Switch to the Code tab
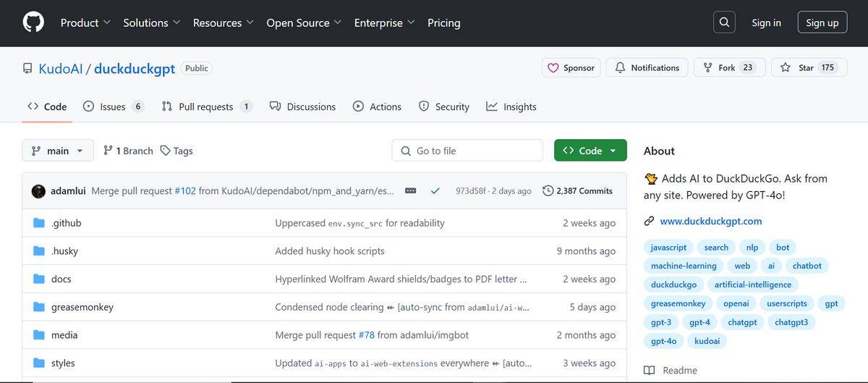 click(x=47, y=106)
